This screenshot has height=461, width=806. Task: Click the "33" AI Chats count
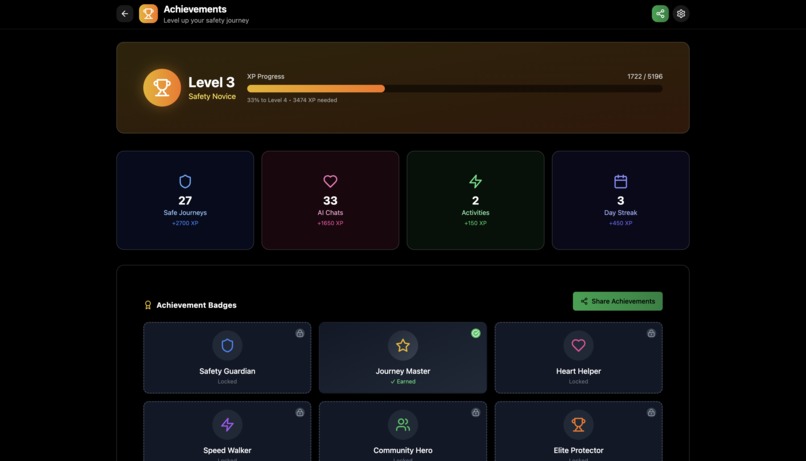pyautogui.click(x=330, y=200)
